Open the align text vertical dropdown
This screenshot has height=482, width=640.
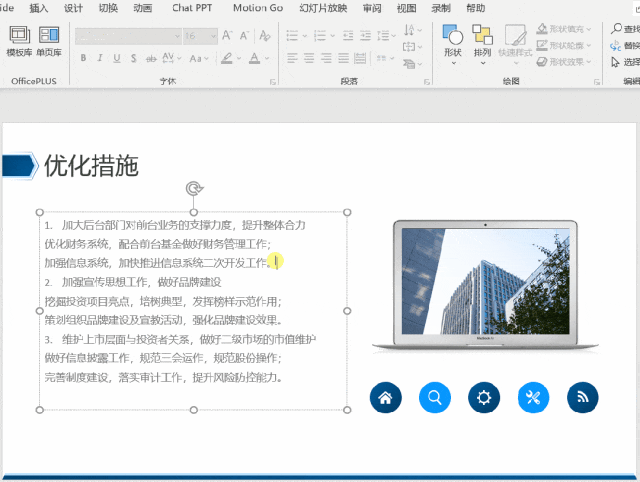413,47
